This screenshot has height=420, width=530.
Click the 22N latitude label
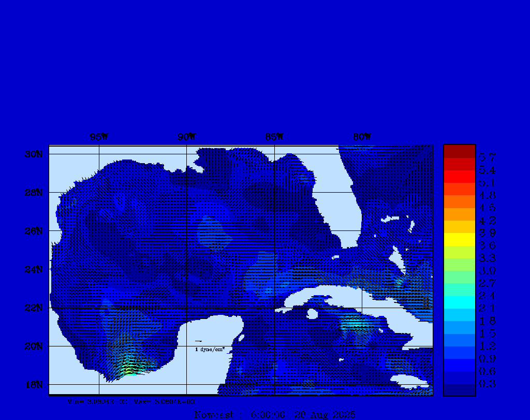[33, 308]
